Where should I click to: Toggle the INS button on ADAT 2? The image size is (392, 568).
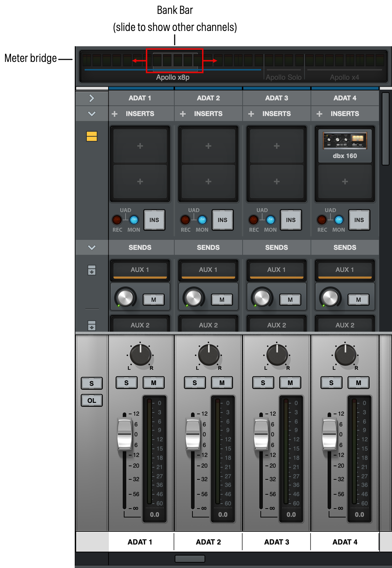click(223, 220)
